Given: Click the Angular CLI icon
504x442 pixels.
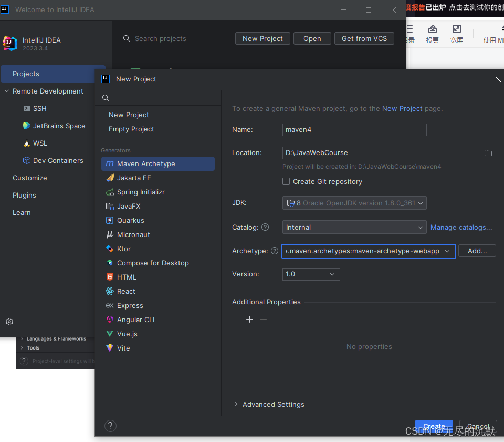Looking at the screenshot, I should (110, 320).
